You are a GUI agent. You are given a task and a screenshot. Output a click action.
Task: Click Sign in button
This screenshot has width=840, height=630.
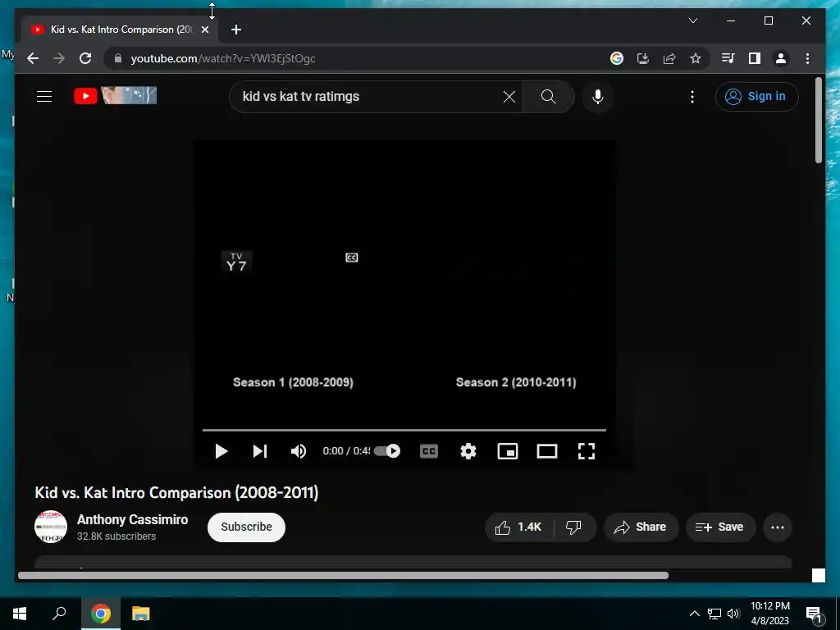(756, 97)
